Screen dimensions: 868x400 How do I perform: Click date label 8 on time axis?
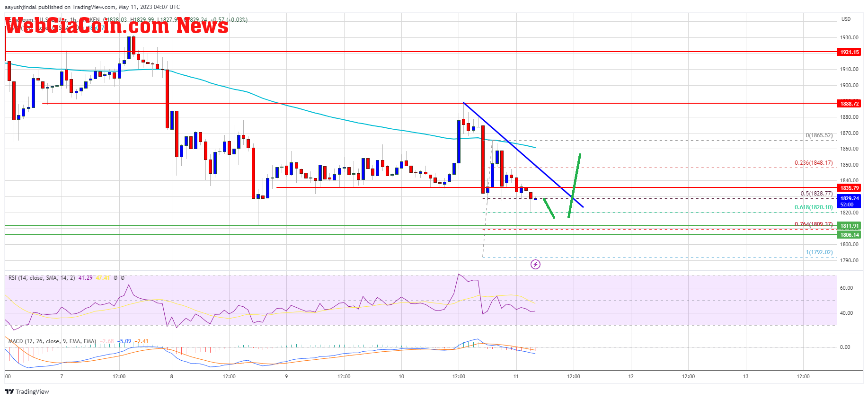(x=172, y=376)
